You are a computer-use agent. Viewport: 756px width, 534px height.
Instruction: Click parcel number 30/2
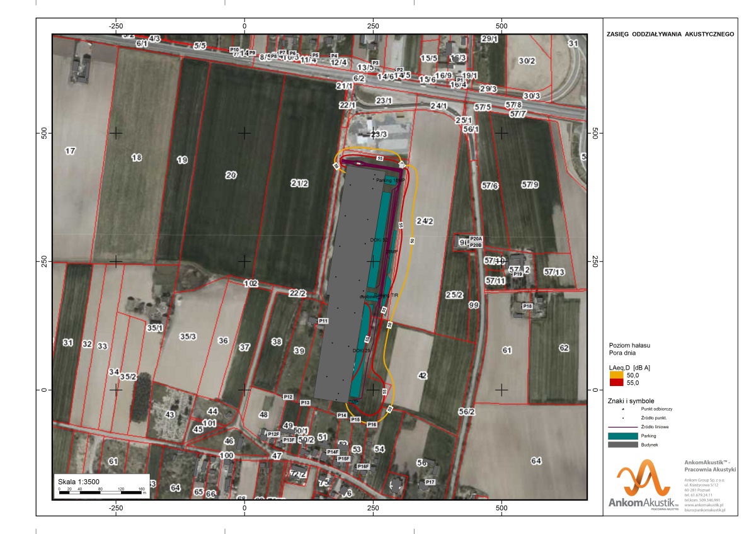click(527, 61)
